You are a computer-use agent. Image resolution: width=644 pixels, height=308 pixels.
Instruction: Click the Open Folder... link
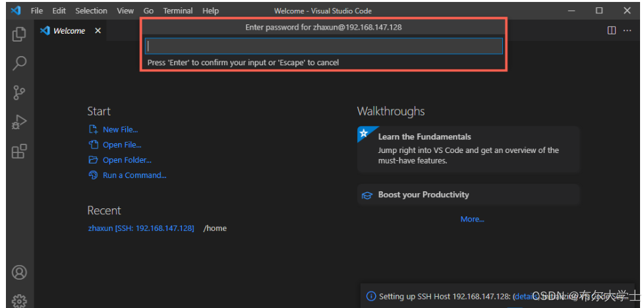point(127,160)
